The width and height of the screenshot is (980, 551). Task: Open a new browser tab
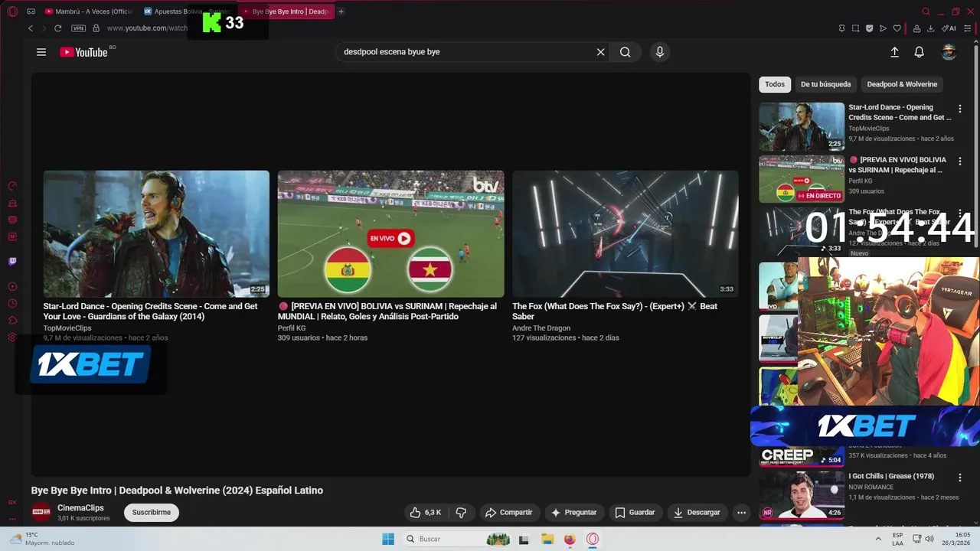pyautogui.click(x=341, y=11)
